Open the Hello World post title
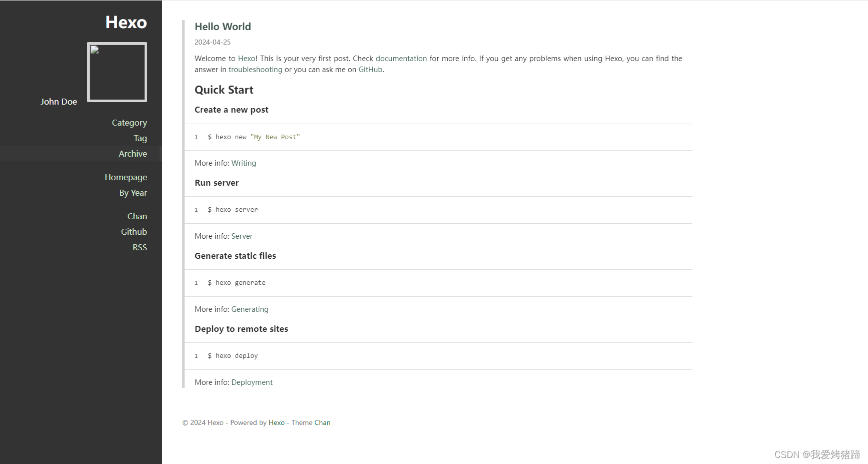Viewport: 868px width, 464px height. pos(223,27)
